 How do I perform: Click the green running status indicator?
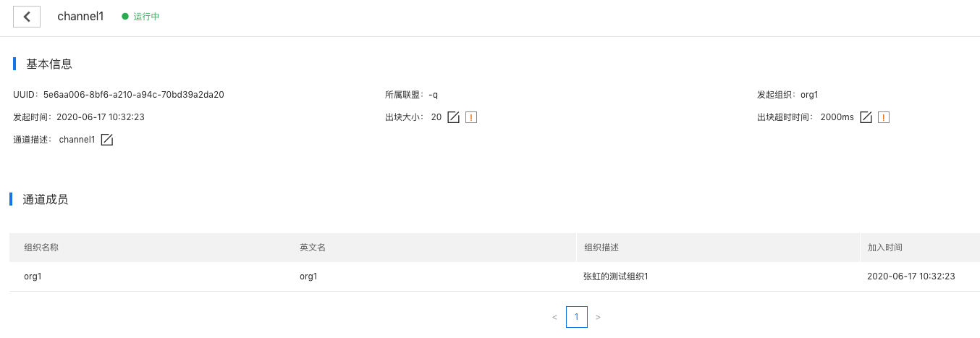tap(140, 17)
